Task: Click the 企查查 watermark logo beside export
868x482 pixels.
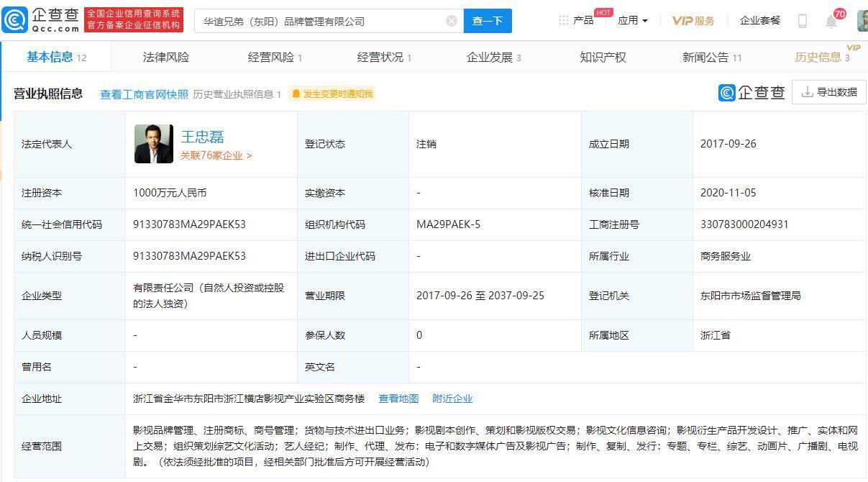Action: [751, 92]
